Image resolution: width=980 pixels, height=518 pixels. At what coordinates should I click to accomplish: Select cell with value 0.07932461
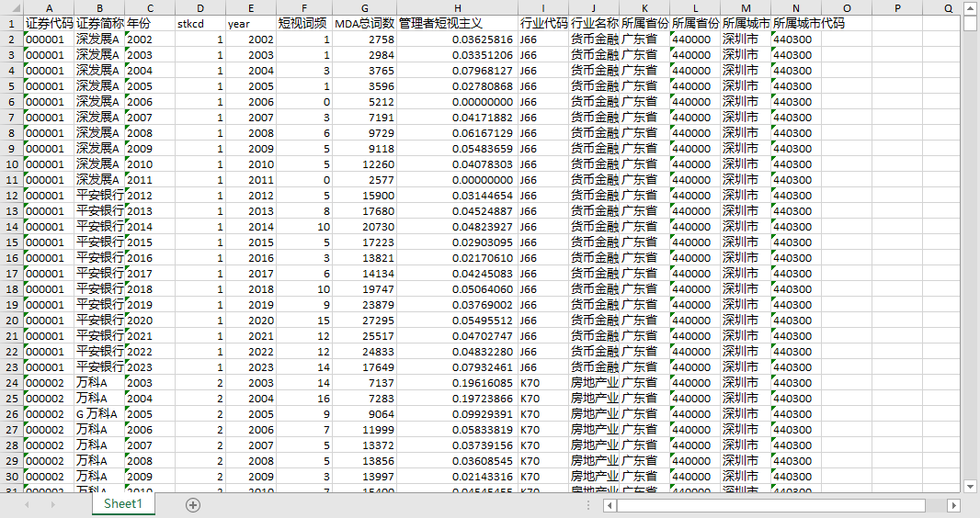458,367
